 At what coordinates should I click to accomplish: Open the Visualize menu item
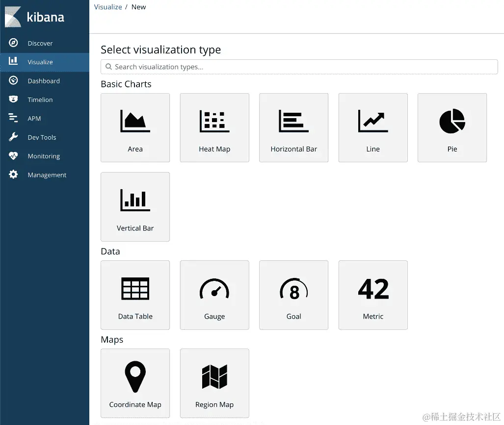click(45, 62)
